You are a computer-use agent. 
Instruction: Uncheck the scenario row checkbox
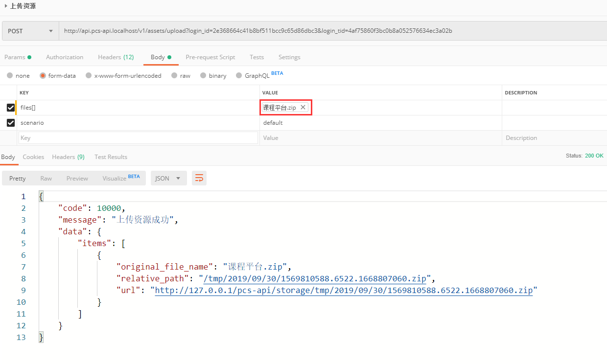tap(11, 123)
